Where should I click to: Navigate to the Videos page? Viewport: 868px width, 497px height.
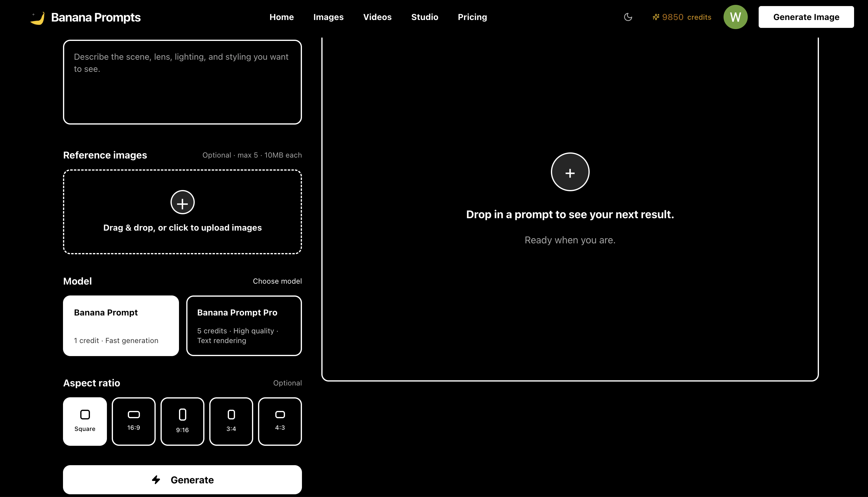pos(377,17)
